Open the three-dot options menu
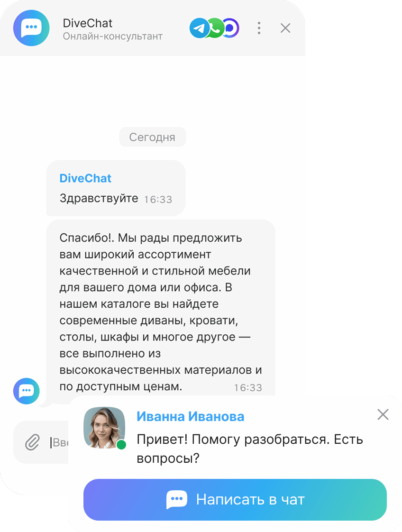Image resolution: width=402 pixels, height=532 pixels. coord(259,28)
